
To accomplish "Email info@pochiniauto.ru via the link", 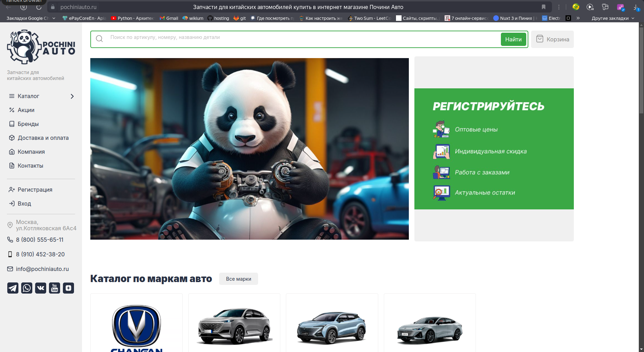I will tap(42, 269).
